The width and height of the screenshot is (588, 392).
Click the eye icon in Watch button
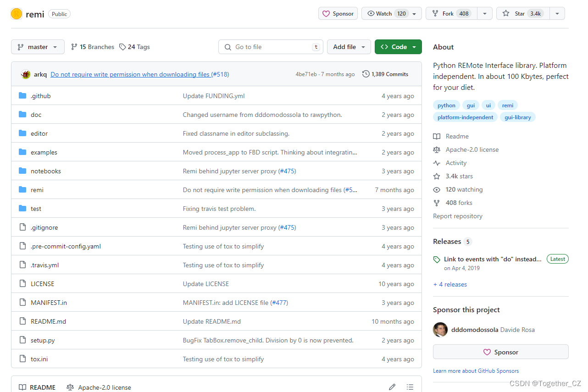pos(371,14)
